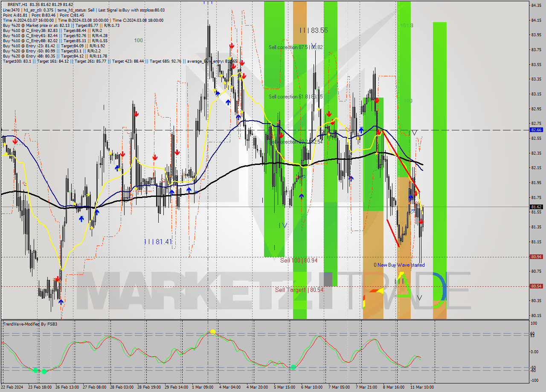Click the green '161.8' Fibonacci label
546x392 pixels.
pyautogui.click(x=407, y=26)
